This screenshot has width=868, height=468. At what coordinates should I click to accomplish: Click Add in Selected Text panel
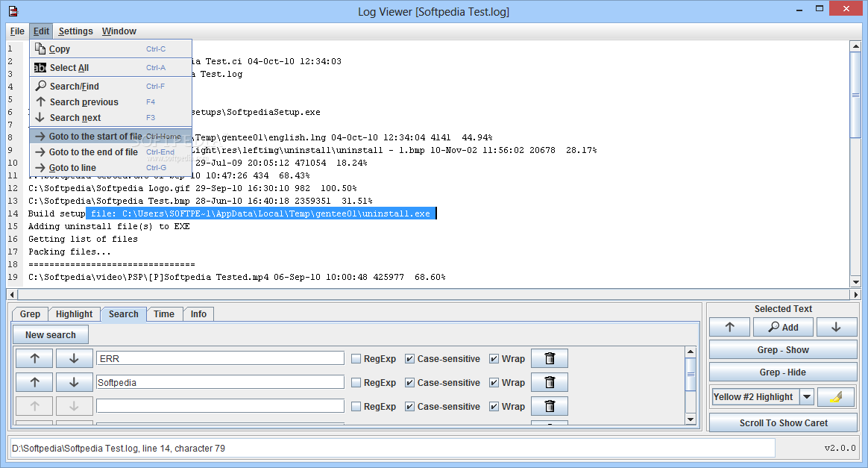coord(783,328)
